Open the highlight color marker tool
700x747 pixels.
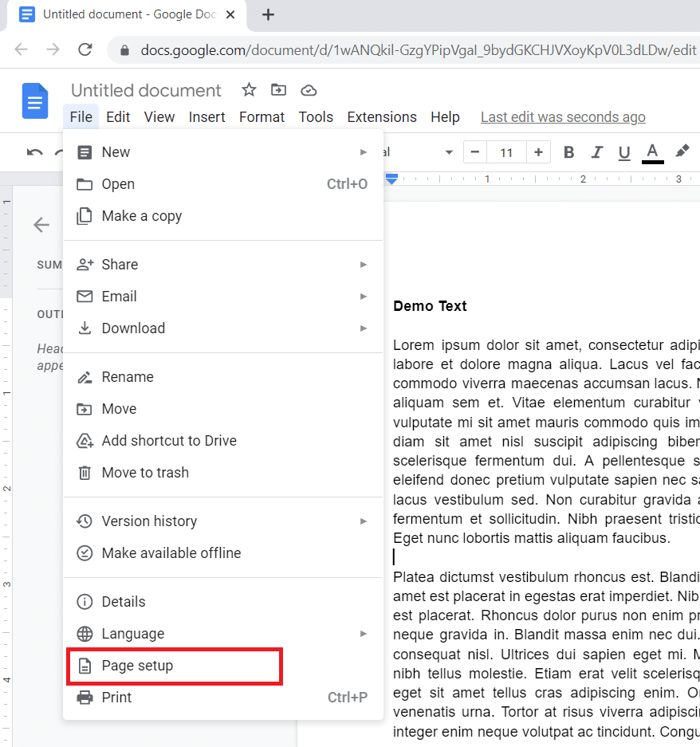pos(682,151)
